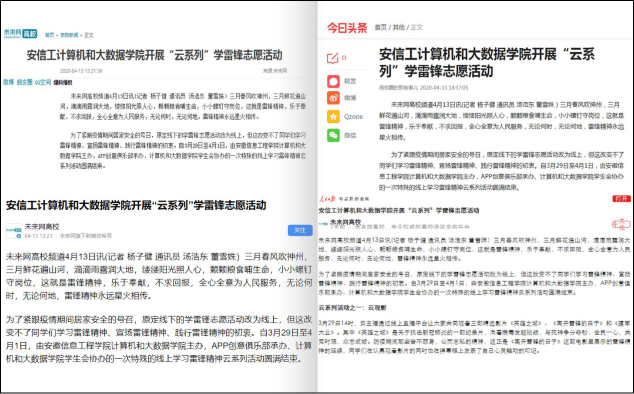Viewport: 634px width, 394px height.
Task: Click the Qzone label in share sidebar
Action: (x=353, y=117)
